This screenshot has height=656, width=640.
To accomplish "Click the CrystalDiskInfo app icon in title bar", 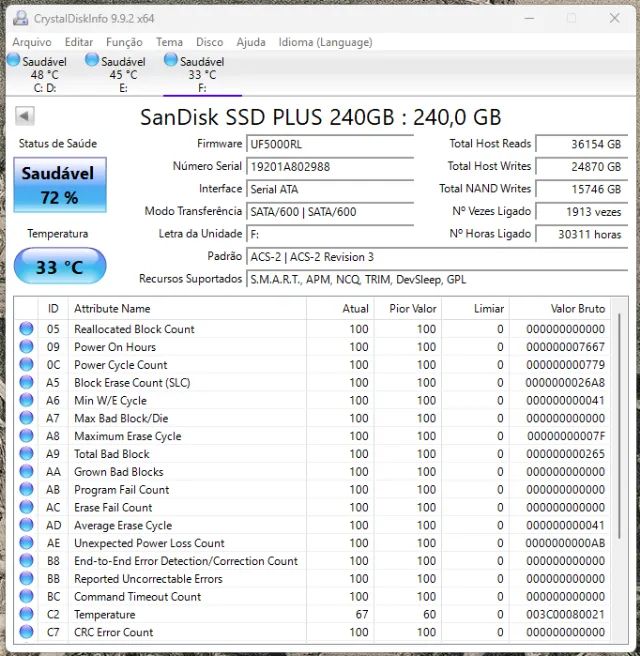I will click(20, 18).
